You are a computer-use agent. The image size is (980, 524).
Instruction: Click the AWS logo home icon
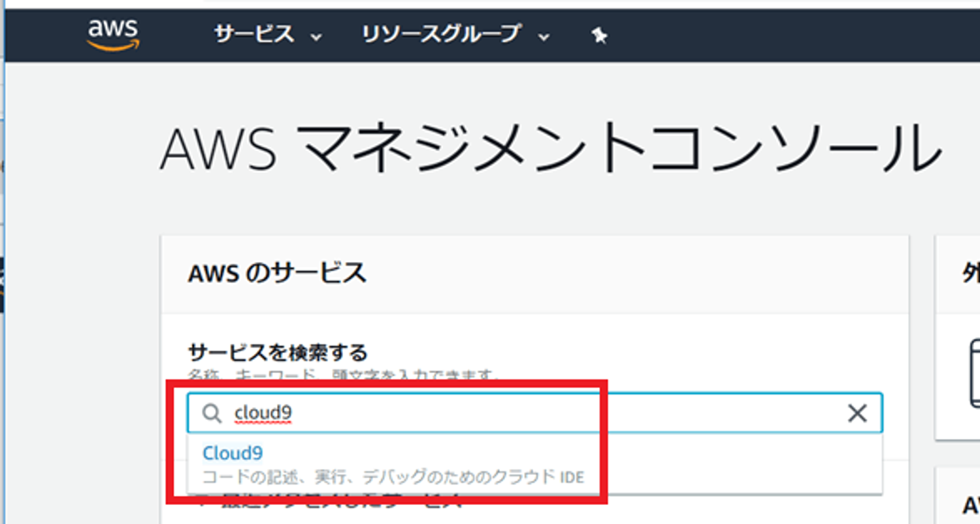click(112, 35)
